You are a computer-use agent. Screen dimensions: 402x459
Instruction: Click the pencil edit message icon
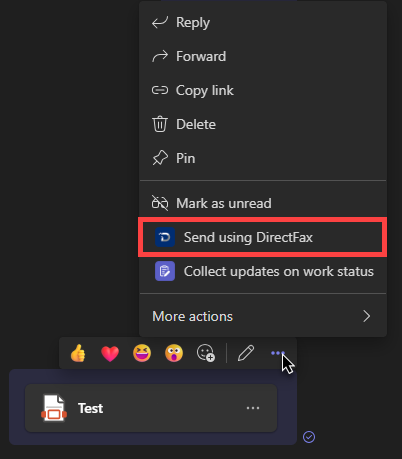tap(246, 353)
